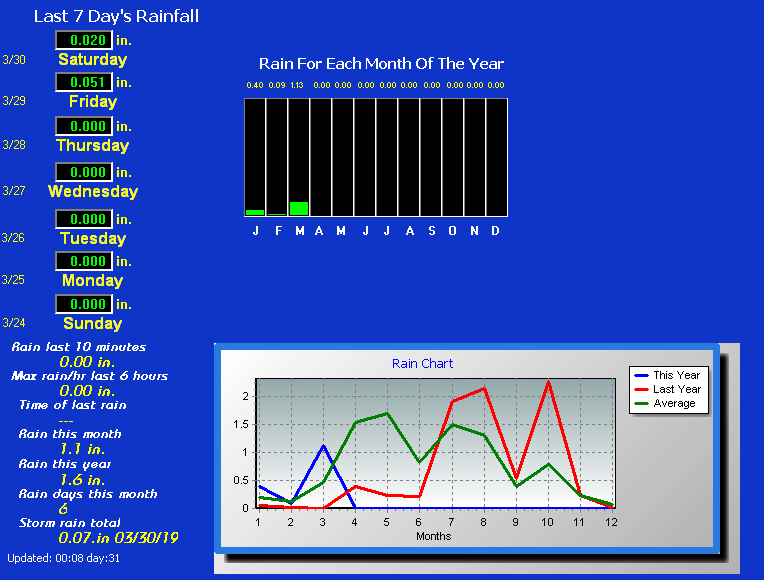
Task: Click the 'Rain this year' label
Action: point(65,464)
